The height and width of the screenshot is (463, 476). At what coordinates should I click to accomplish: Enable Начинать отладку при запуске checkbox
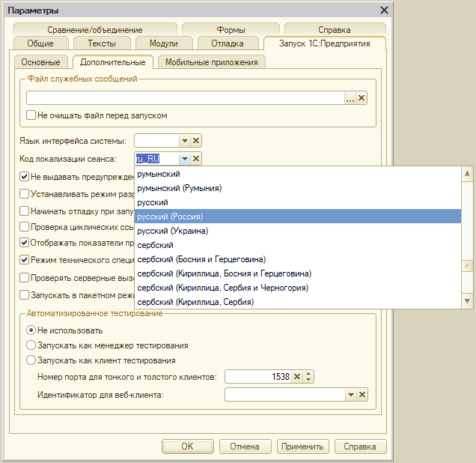(x=24, y=211)
